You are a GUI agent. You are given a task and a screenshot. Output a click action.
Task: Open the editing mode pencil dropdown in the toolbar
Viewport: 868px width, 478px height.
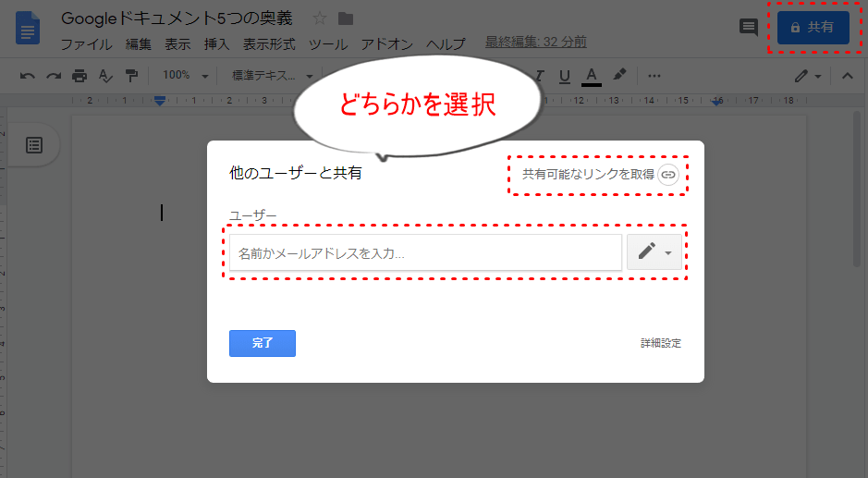point(807,76)
